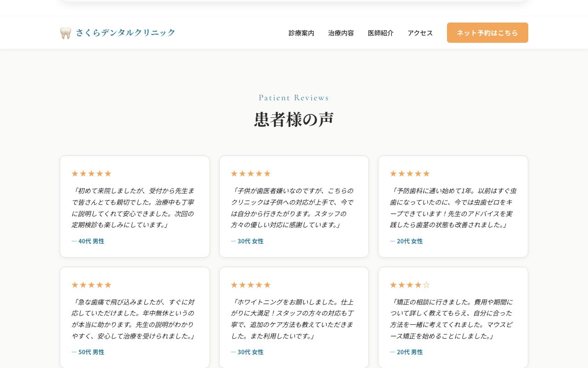The width and height of the screenshot is (588, 368).
Task: Click a star in the whitening review rating
Action: [x=250, y=284]
